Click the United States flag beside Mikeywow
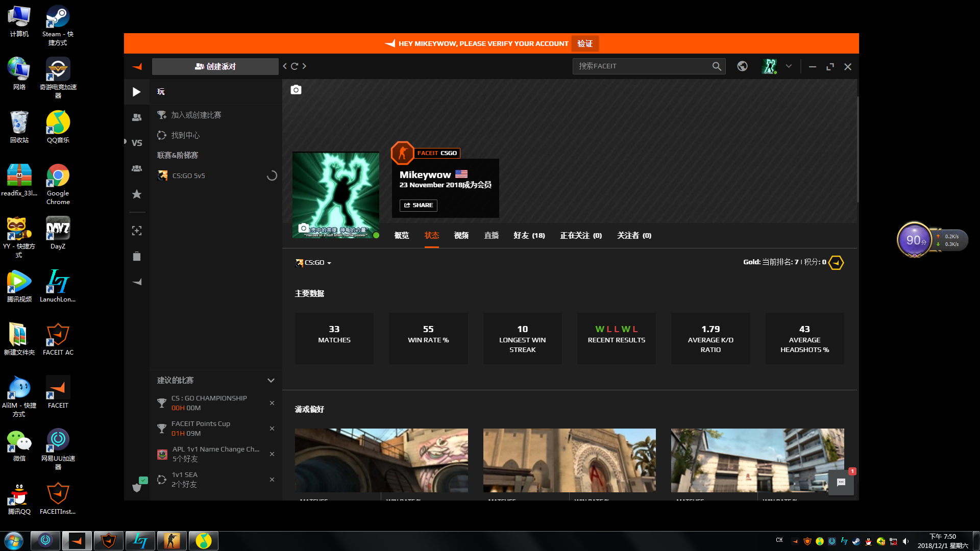 (x=461, y=174)
